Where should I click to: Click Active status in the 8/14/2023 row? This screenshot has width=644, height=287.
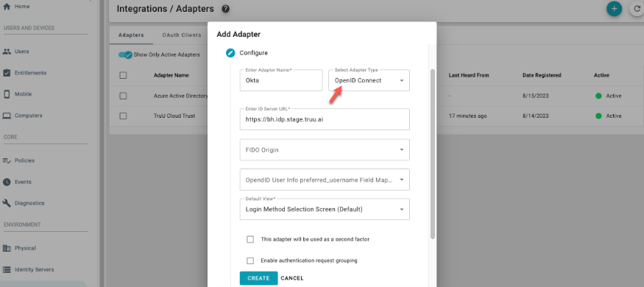(608, 116)
